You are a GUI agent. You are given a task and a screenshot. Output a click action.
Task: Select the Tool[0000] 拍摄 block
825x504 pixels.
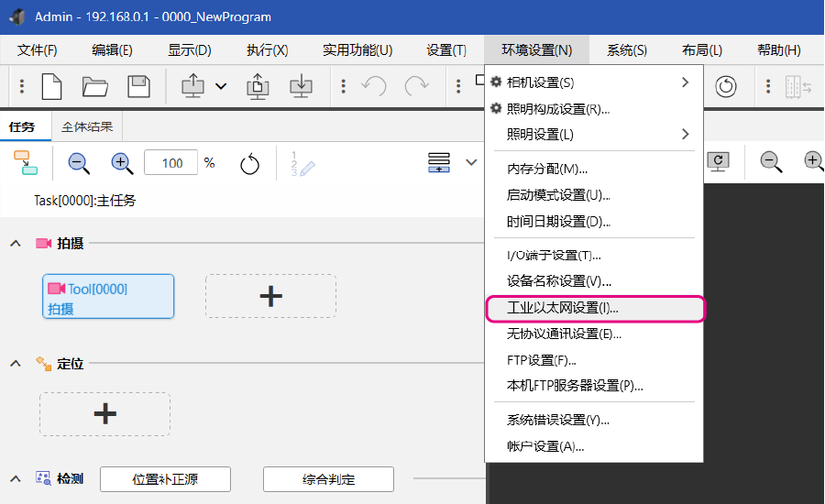[x=108, y=298]
